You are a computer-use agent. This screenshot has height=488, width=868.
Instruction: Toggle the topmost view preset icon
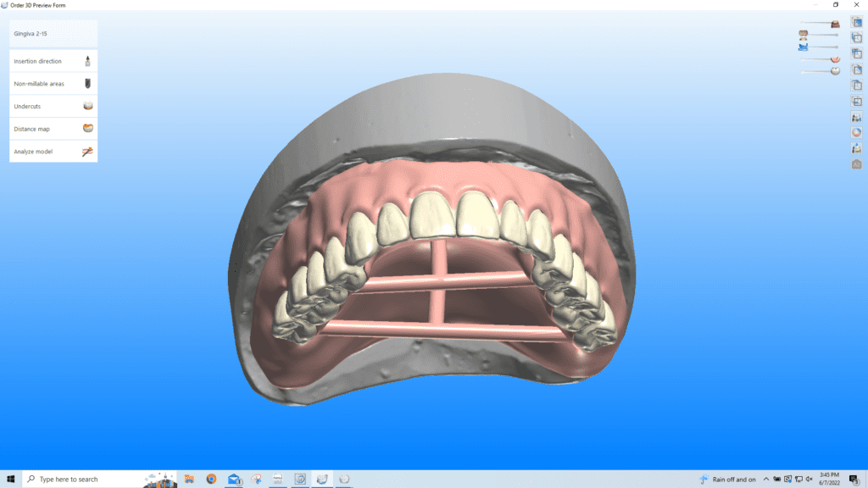pos(856,21)
